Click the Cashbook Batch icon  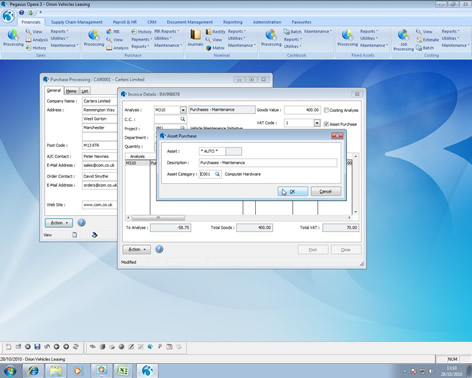(x=292, y=32)
